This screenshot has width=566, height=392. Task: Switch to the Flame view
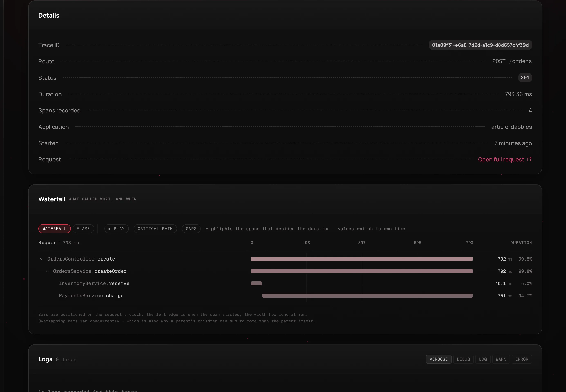83,229
